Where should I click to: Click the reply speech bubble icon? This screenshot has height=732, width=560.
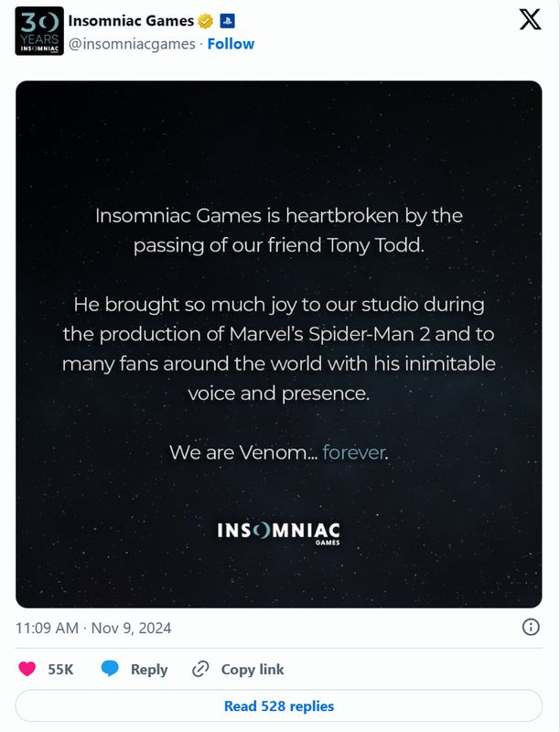click(110, 669)
